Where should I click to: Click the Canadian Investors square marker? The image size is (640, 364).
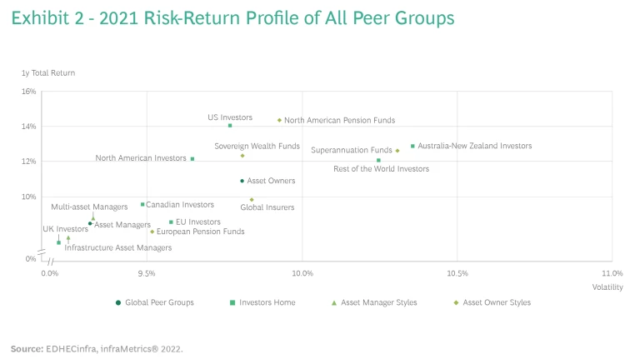coord(142,204)
